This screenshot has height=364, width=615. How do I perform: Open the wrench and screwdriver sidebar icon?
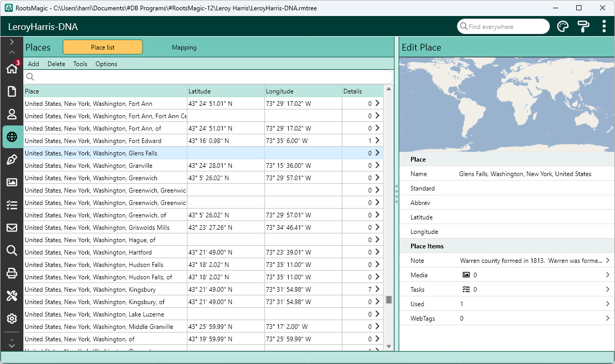click(12, 296)
